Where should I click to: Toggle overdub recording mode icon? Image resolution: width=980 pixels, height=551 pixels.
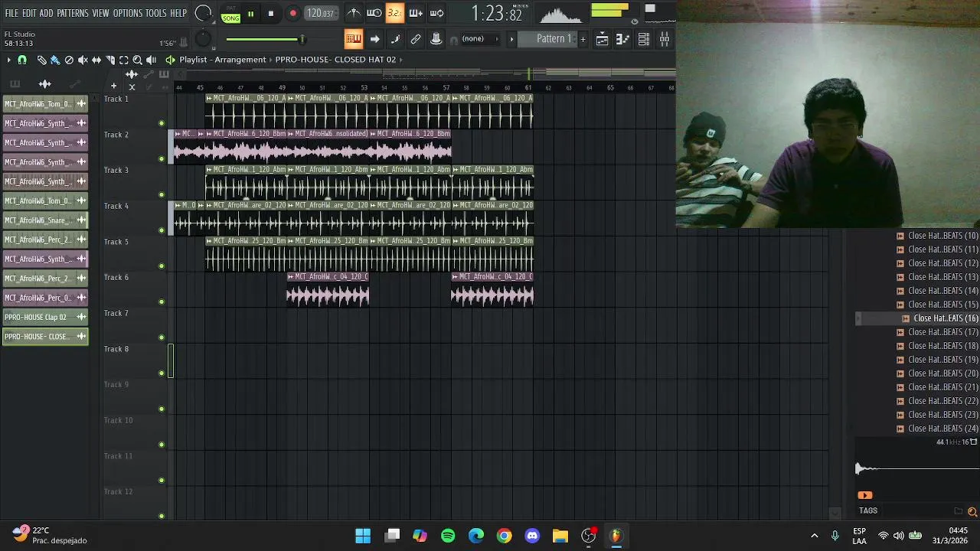click(416, 13)
